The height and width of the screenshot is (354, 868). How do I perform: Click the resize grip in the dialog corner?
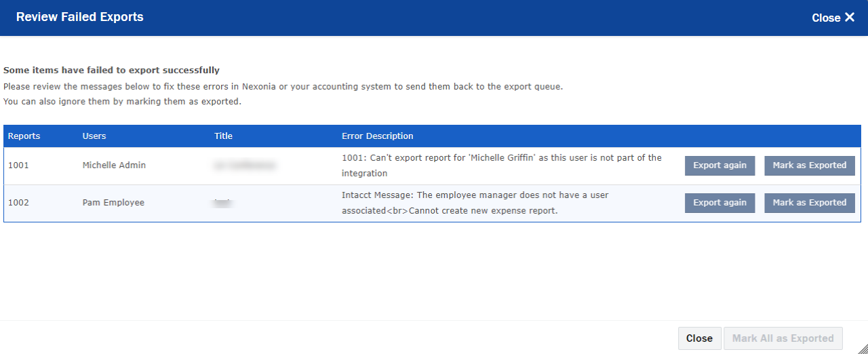point(862,348)
